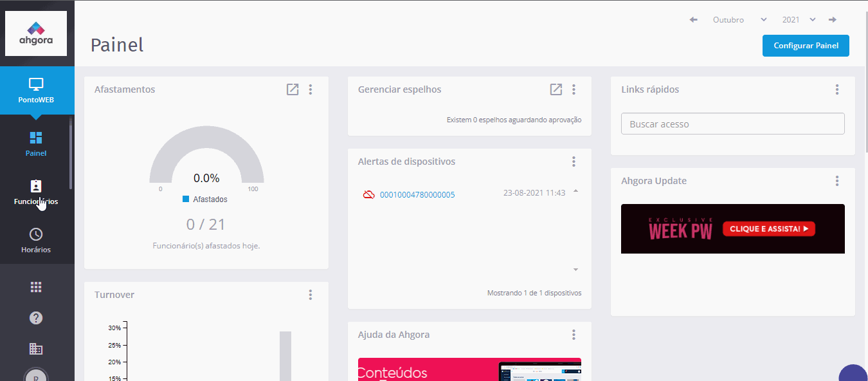The height and width of the screenshot is (381, 868).
Task: Go to next month arrow
Action: pyautogui.click(x=833, y=20)
